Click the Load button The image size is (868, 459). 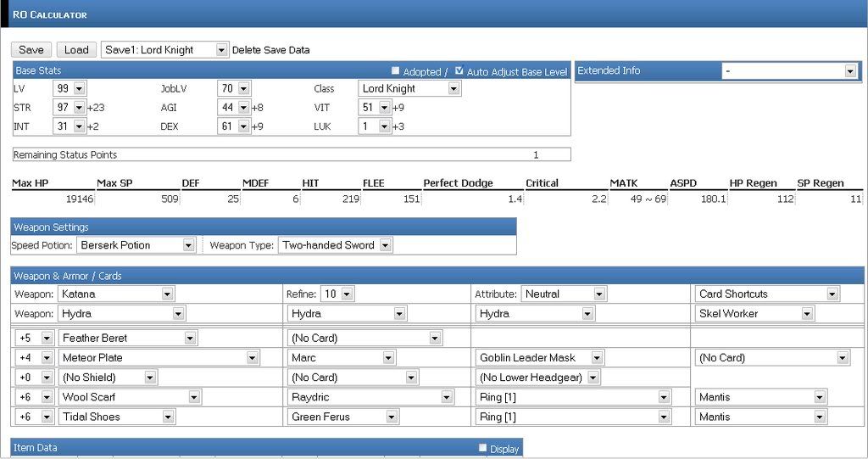click(76, 50)
